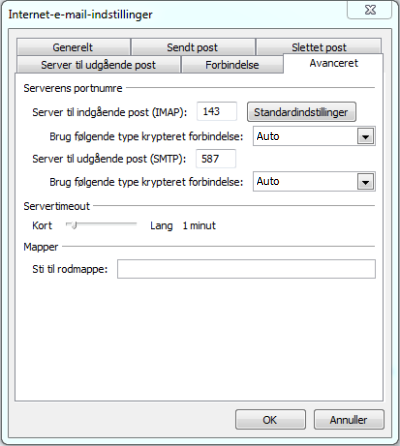The image size is (400, 446).
Task: Confirm settings with the OK button
Action: [x=270, y=420]
